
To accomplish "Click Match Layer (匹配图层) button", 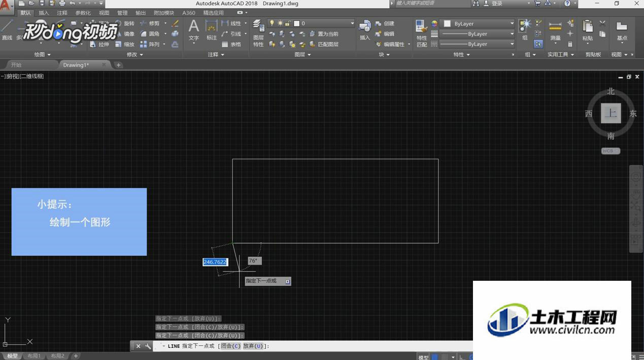I will (x=324, y=45).
